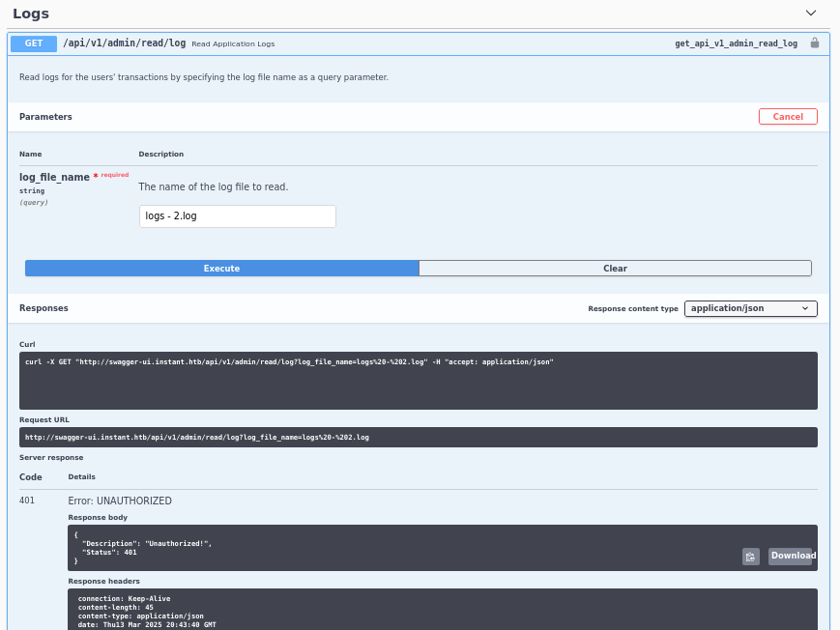This screenshot has height=630, width=840.
Task: Click the content-length: 45 header line
Action: coord(115,608)
